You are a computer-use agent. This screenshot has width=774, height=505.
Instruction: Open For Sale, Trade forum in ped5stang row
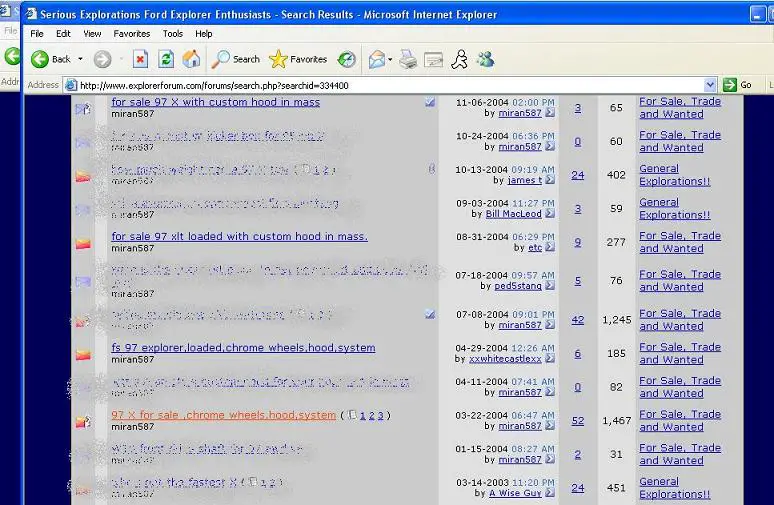[x=680, y=280]
